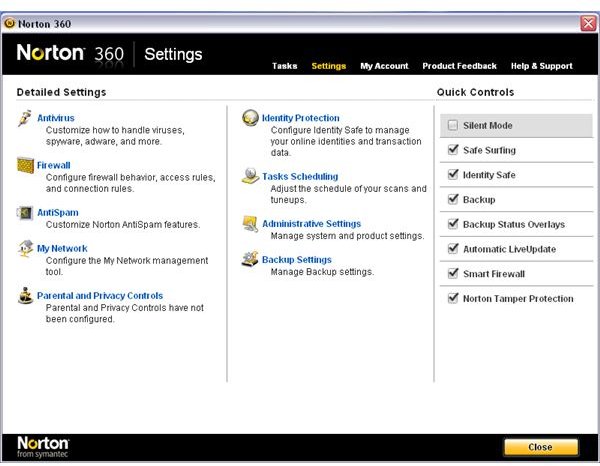Click 'Customize Norton AntiSpam features.' text

[x=123, y=225]
